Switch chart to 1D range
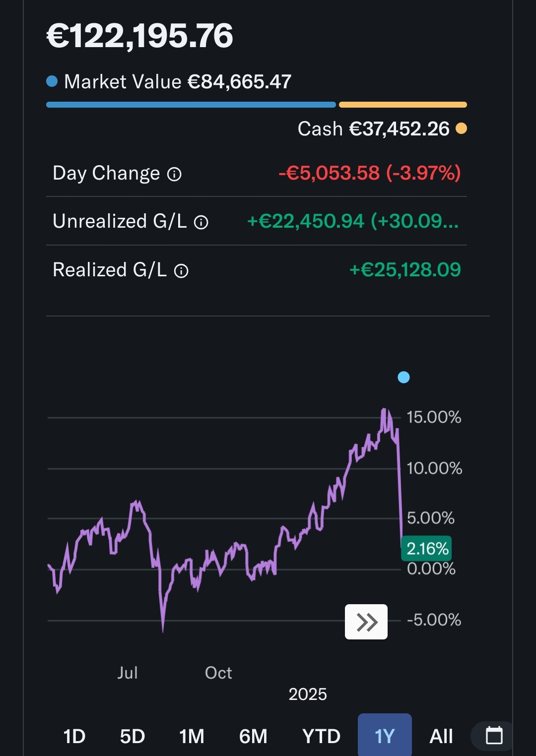536x756 pixels. [x=74, y=736]
